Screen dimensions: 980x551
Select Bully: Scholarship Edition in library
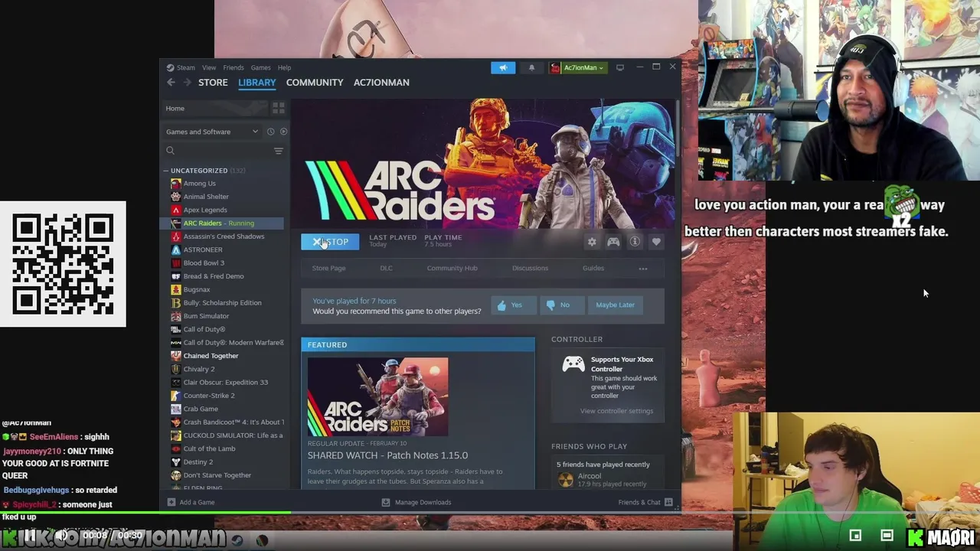pos(222,303)
